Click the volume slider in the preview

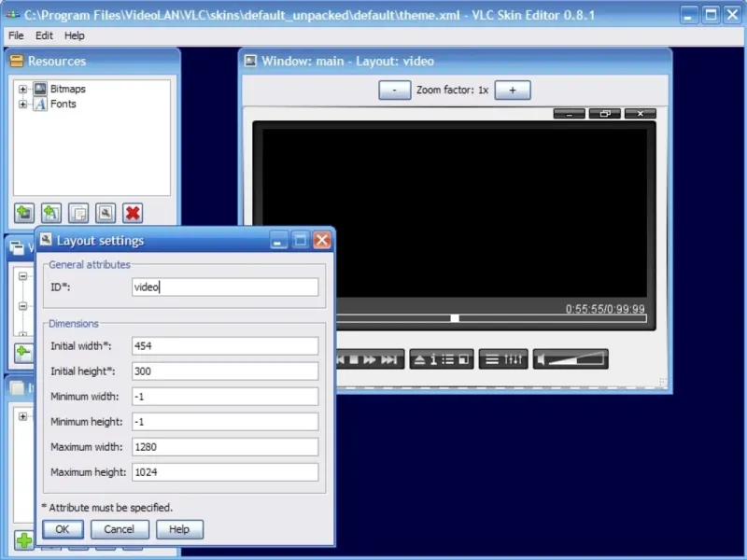[576, 359]
